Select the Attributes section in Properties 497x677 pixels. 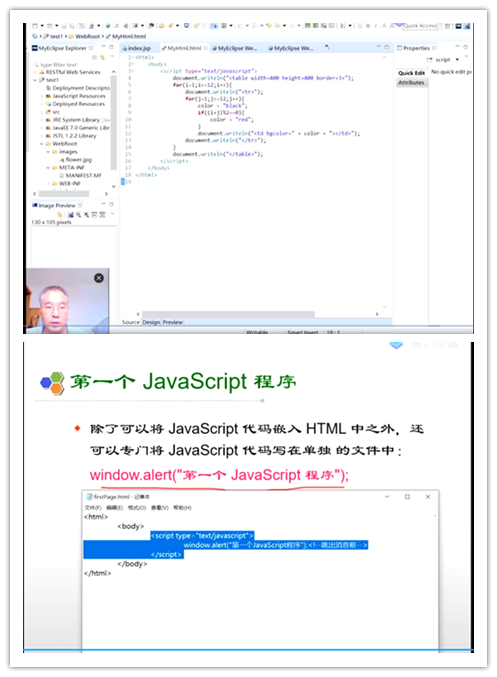coord(411,82)
